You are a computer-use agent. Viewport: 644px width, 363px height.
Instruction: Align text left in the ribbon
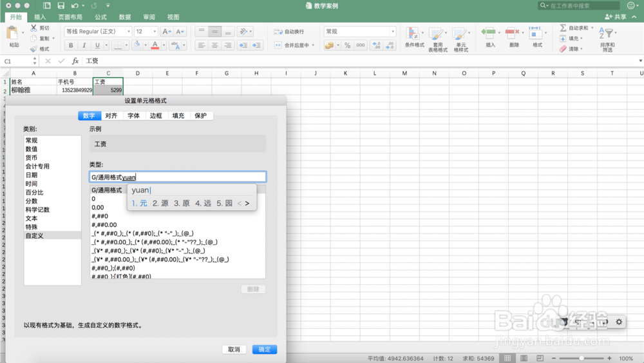(201, 45)
